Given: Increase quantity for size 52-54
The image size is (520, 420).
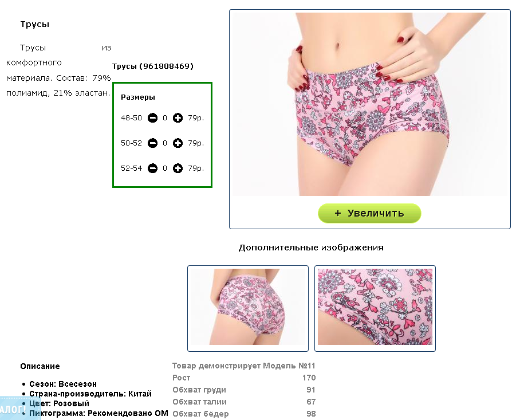Looking at the screenshot, I should [178, 168].
